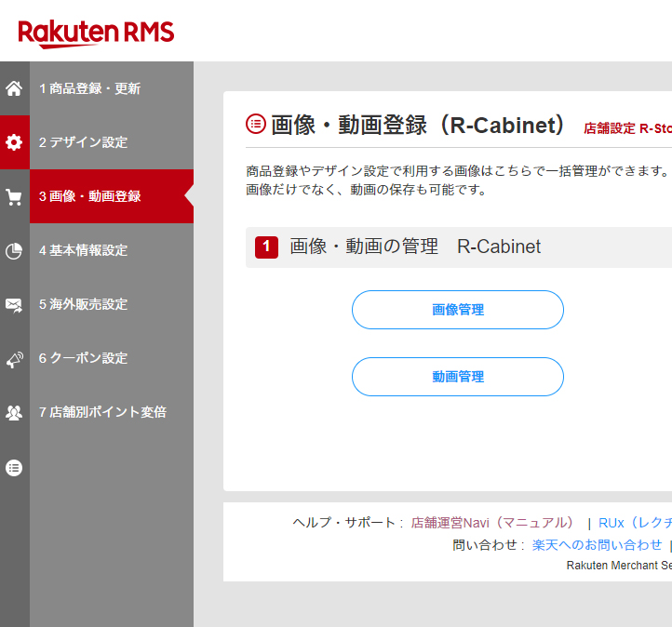Click the home icon in the sidebar

point(14,88)
